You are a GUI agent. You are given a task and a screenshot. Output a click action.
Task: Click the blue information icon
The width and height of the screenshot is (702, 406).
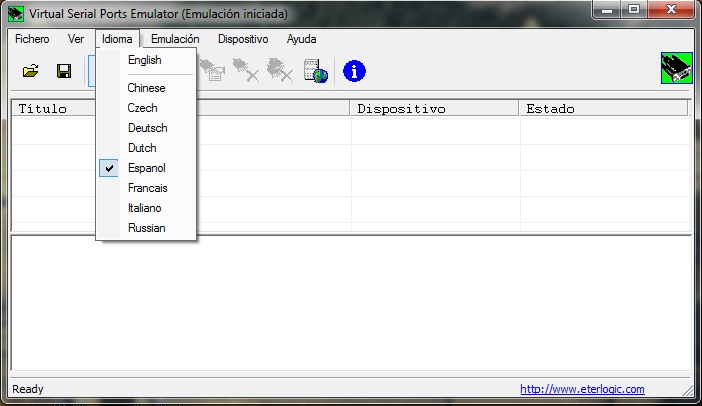354,71
